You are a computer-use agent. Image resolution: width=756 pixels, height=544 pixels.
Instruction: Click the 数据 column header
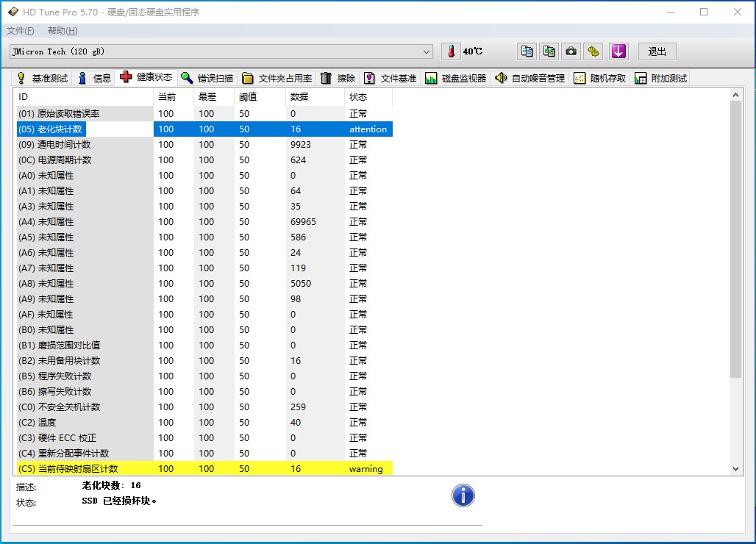coord(315,97)
